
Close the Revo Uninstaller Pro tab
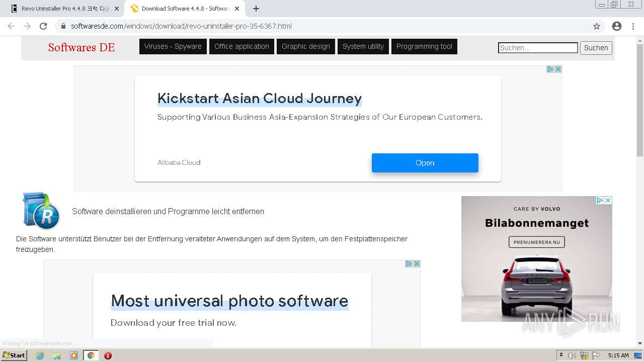tap(117, 9)
